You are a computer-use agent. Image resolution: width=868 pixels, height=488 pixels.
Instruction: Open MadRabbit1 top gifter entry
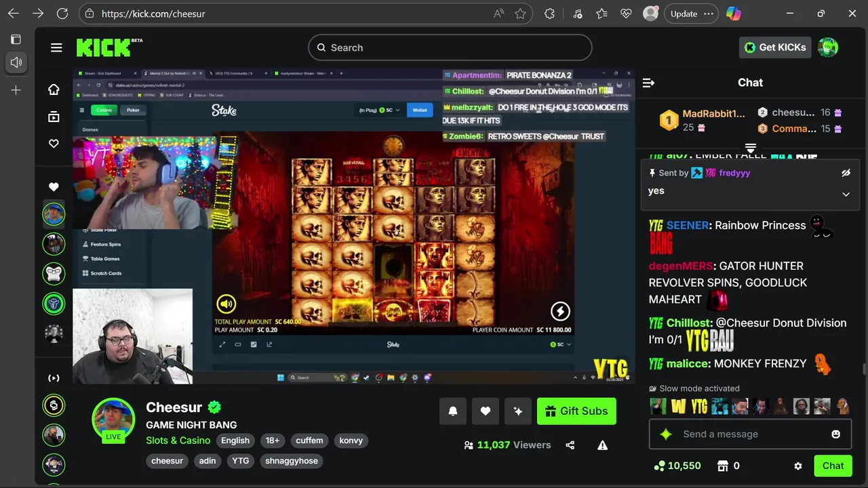click(x=703, y=120)
